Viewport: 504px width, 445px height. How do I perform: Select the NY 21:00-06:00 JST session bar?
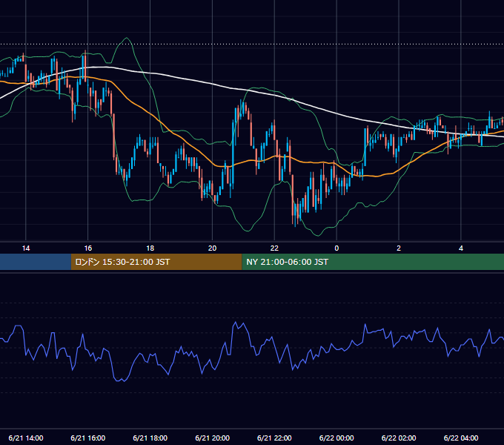373,262
